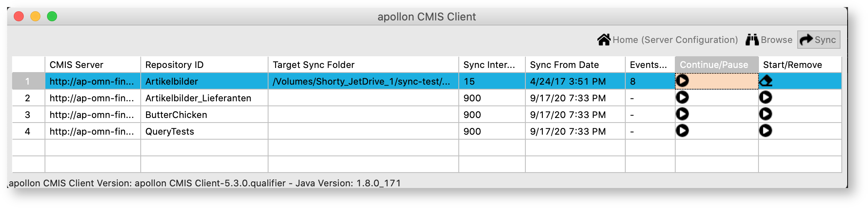Click sync date in QueryTests row
This screenshot has width=868, height=208.
575,131
